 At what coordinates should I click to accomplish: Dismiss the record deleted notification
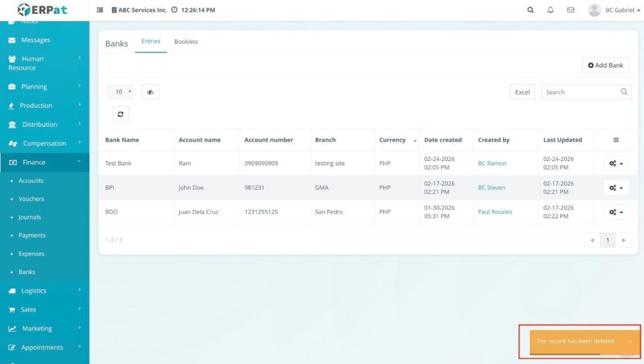click(630, 342)
